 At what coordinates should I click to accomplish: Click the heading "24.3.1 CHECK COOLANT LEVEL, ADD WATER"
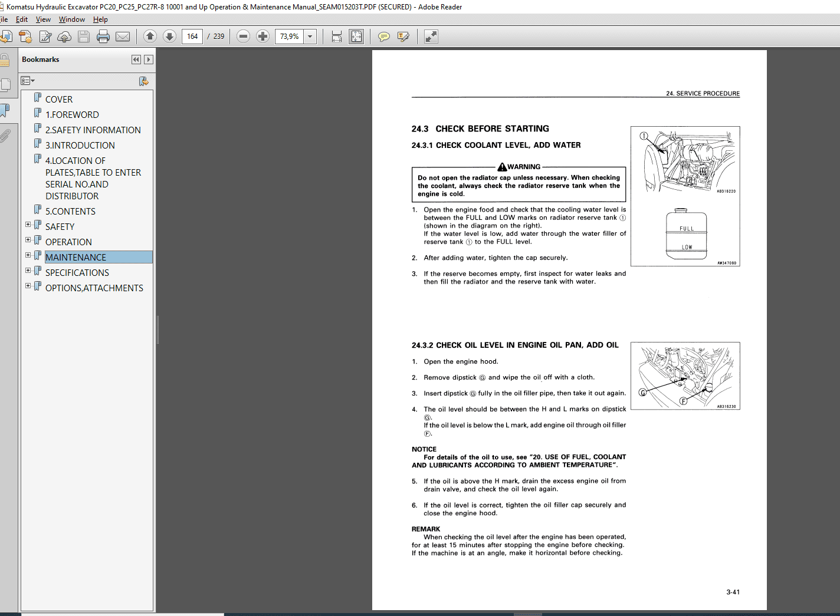click(496, 145)
